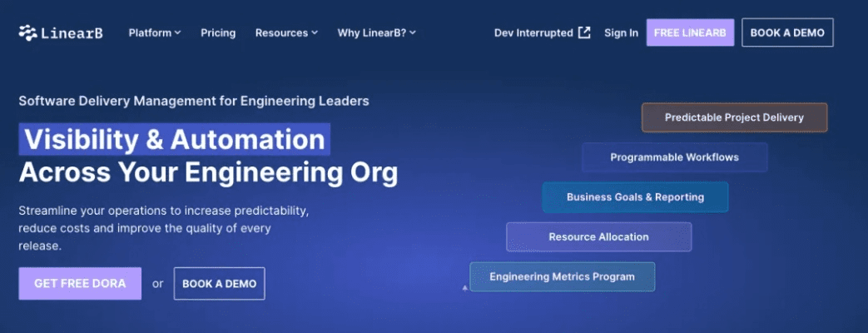Click the LinearB logo icon
This screenshot has width=868, height=333.
coord(28,33)
